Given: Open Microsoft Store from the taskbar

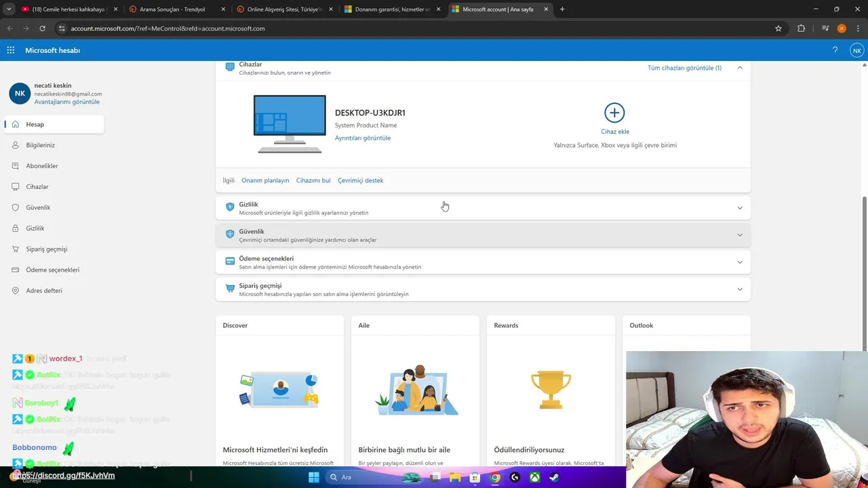Looking at the screenshot, I should tap(475, 477).
